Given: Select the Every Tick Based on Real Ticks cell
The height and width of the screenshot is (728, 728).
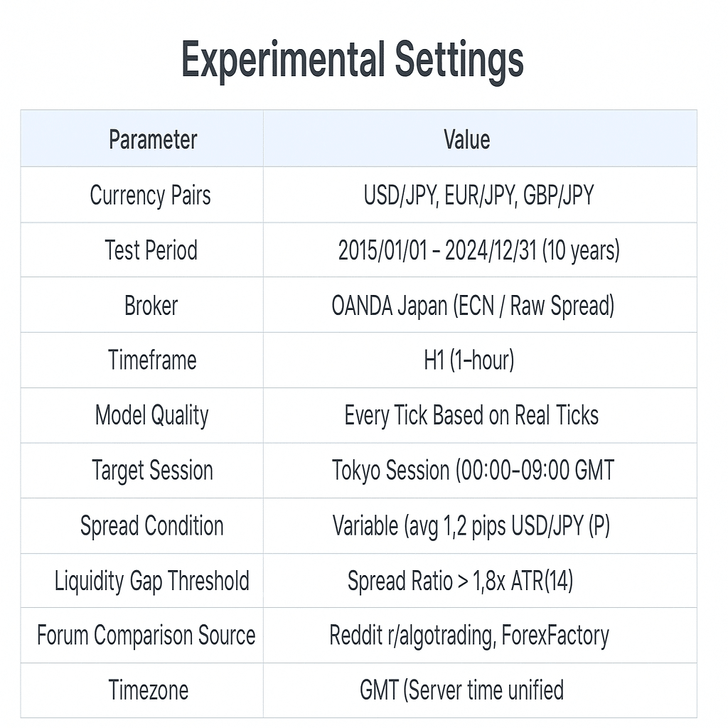Looking at the screenshot, I should [471, 415].
